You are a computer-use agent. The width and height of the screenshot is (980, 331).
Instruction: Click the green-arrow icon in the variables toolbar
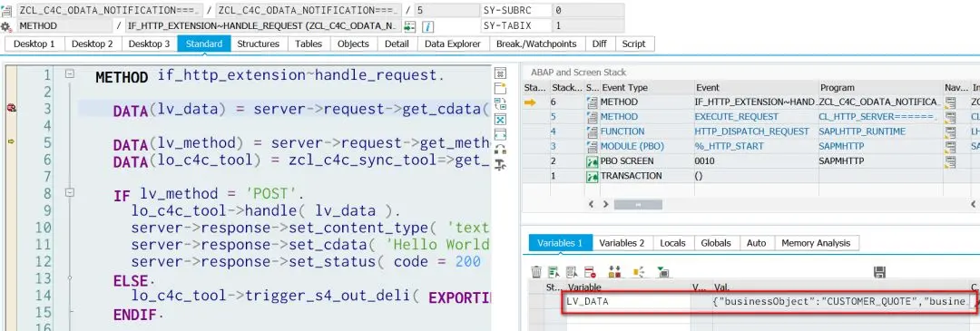click(x=663, y=272)
